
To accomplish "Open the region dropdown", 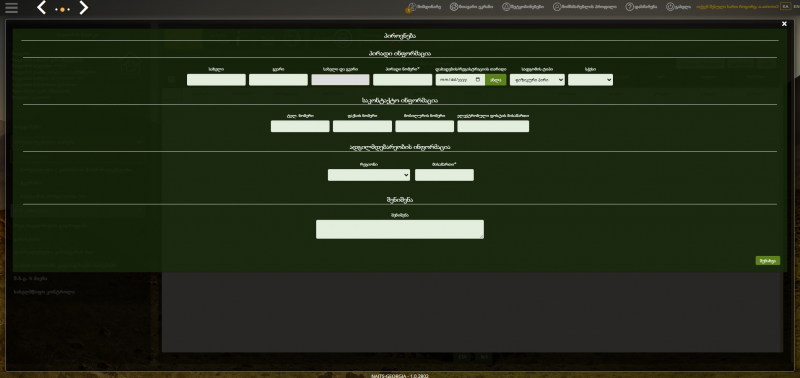I will tap(369, 175).
